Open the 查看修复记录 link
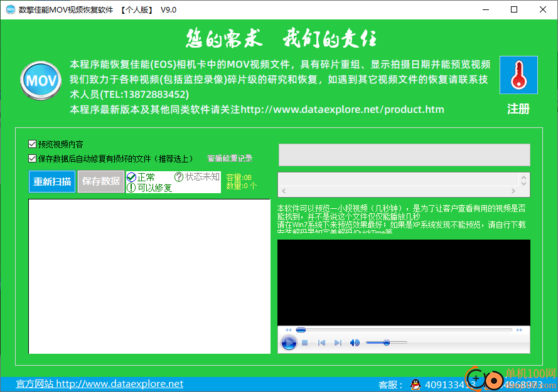 pos(230,158)
